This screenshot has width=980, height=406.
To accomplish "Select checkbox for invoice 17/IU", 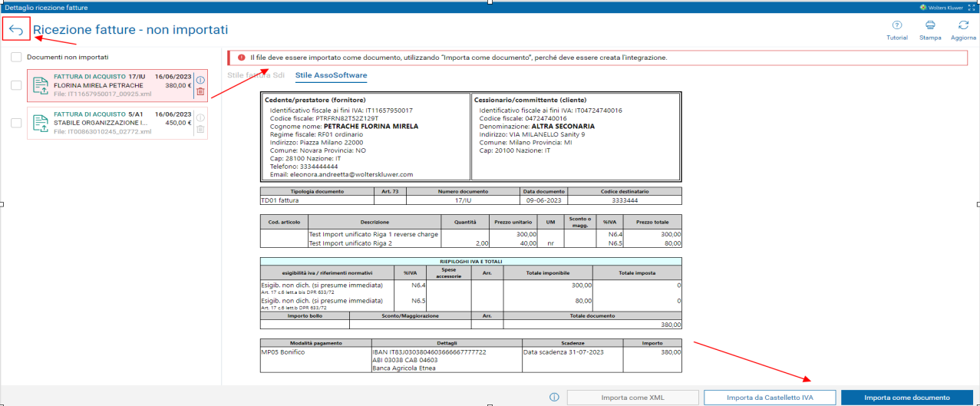I will point(16,85).
